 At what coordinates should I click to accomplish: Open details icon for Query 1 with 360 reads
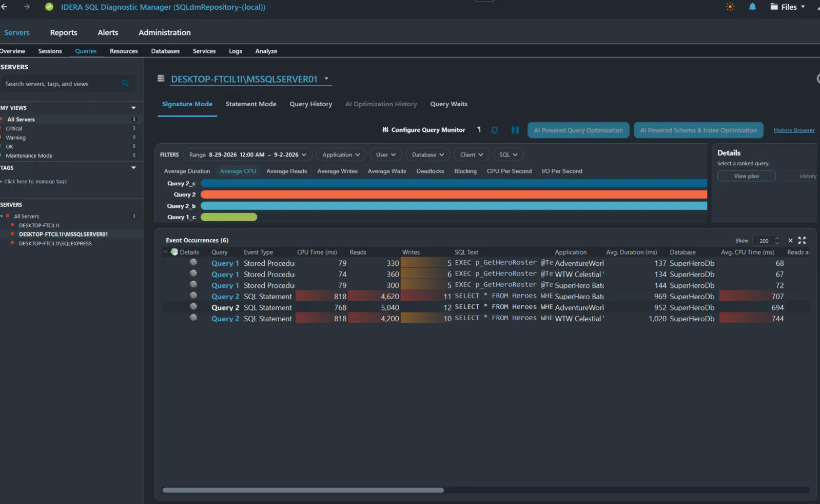point(193,274)
